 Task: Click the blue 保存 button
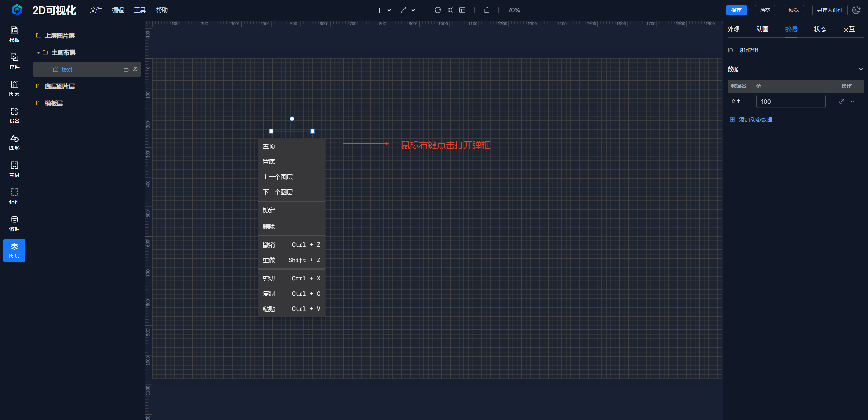coord(736,10)
